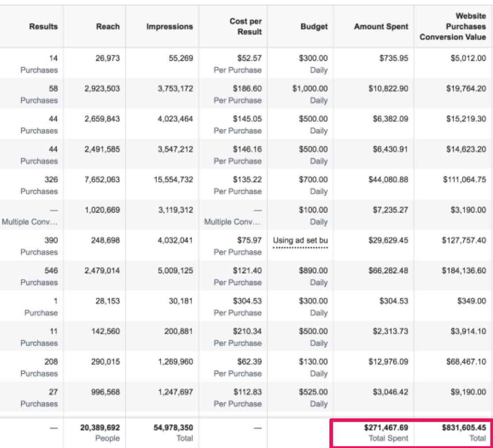Select the $75.97 cost per purchase
The height and width of the screenshot is (448, 493).
[249, 240]
